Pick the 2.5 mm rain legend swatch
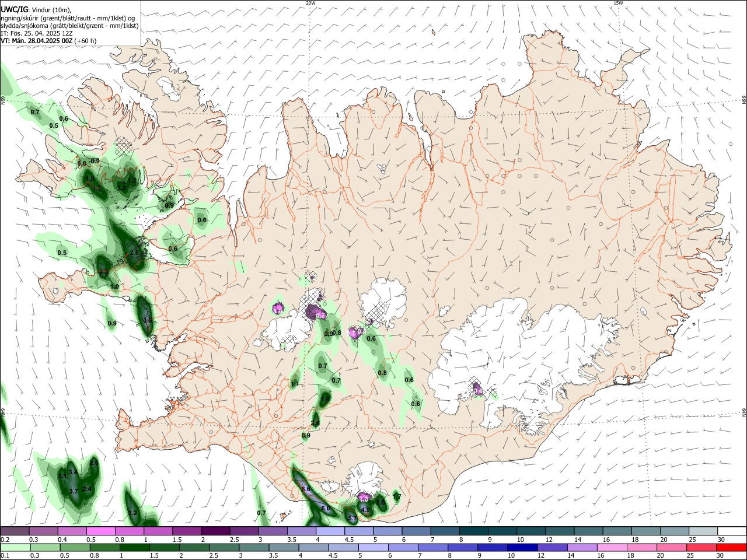The image size is (747, 560). pos(224,548)
